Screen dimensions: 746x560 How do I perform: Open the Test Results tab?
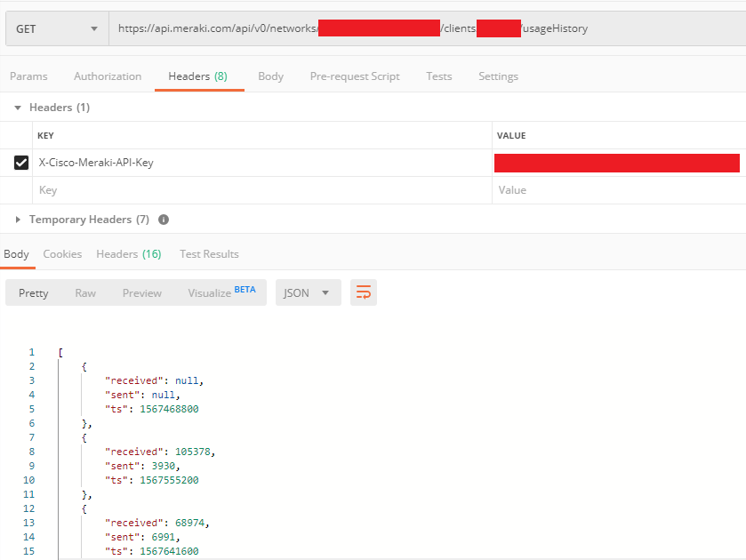click(209, 254)
